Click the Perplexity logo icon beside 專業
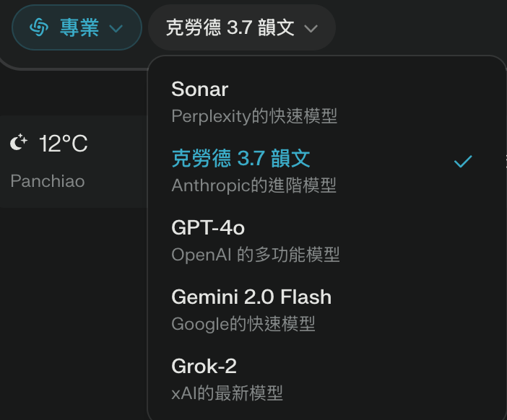This screenshot has width=507, height=420. tap(39, 27)
